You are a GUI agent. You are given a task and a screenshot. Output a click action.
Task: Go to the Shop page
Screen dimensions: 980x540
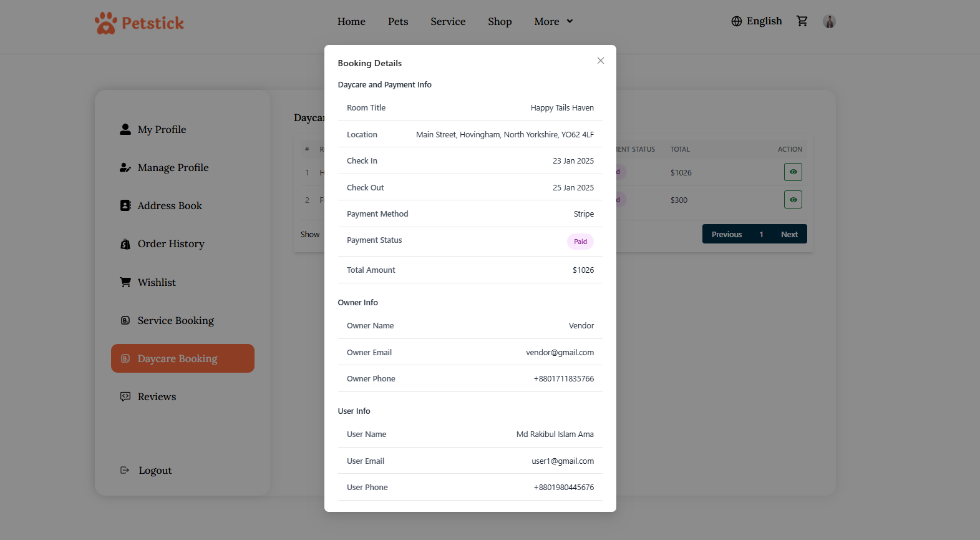tap(500, 21)
